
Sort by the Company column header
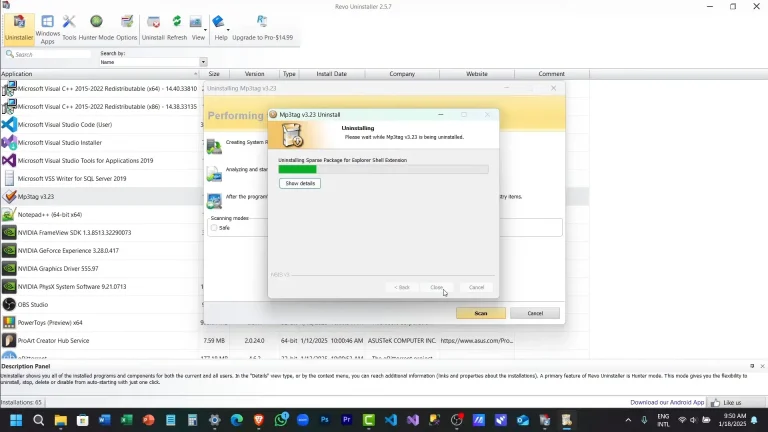tap(402, 74)
